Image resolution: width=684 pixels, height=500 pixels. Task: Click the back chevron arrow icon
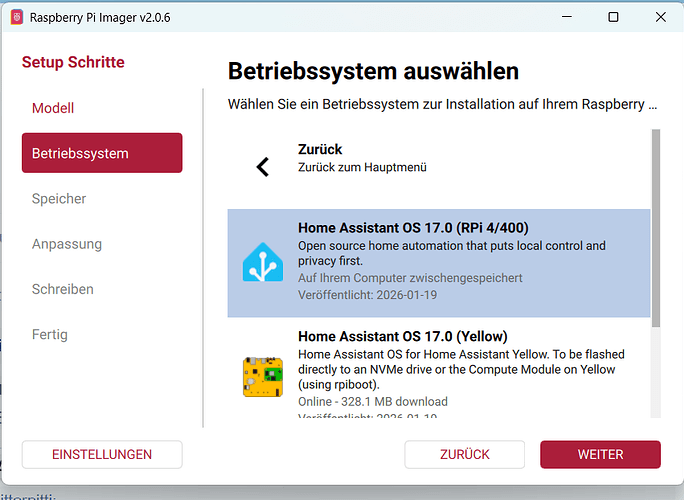click(263, 167)
